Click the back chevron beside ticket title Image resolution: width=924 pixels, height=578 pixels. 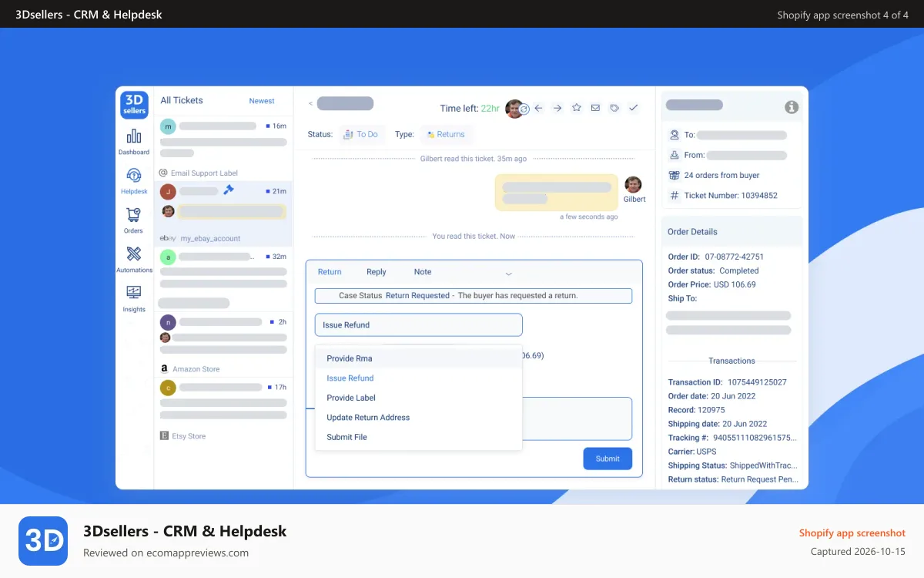[x=310, y=103]
